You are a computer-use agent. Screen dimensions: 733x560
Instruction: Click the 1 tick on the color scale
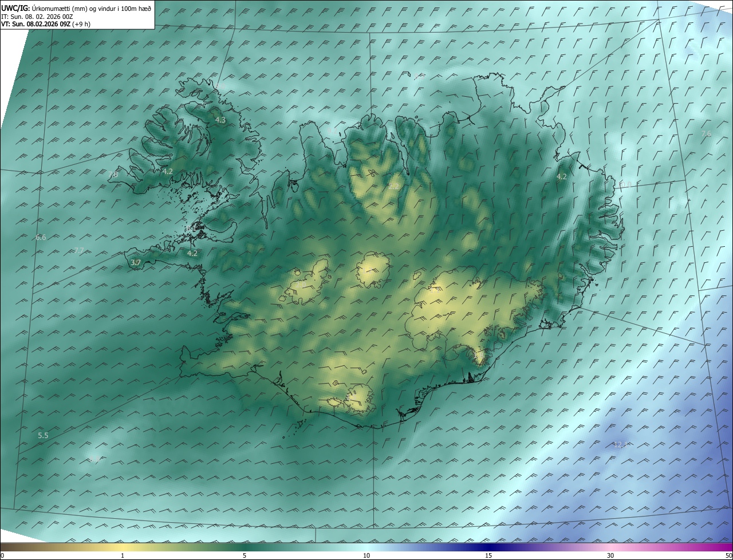coord(123,555)
